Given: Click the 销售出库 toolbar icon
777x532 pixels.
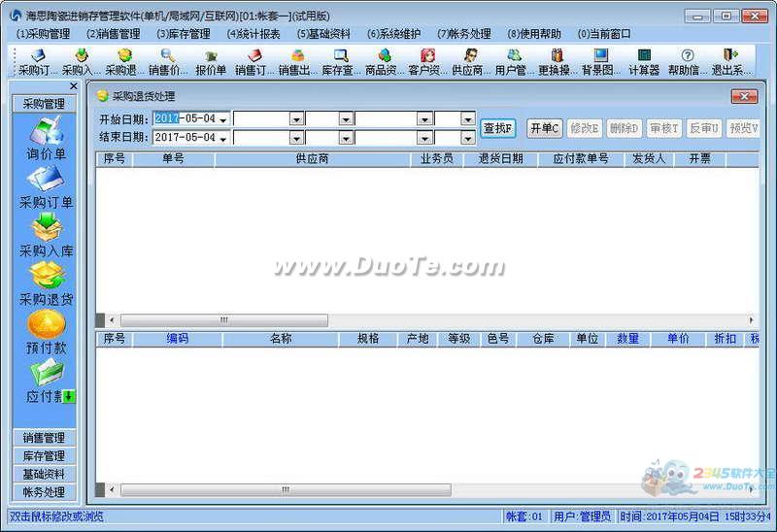Looking at the screenshot, I should tap(297, 62).
